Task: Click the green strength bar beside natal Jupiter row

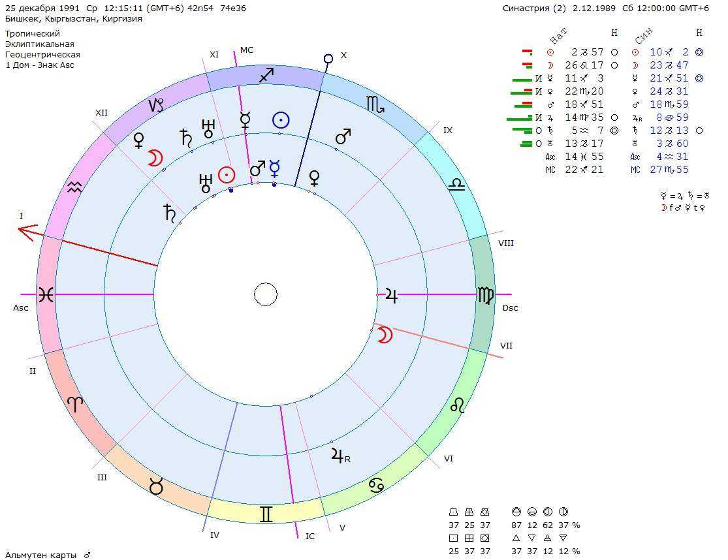Action: pos(520,119)
